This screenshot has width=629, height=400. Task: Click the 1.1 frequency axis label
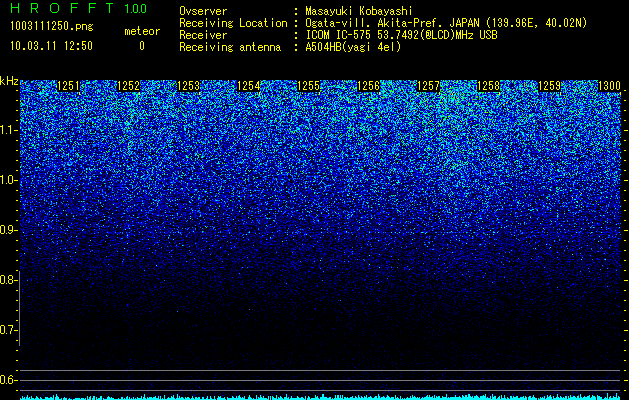click(x=8, y=130)
